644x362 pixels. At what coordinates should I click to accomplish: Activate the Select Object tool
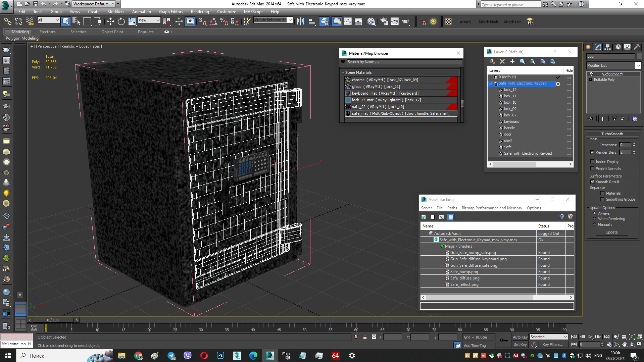coord(66,21)
